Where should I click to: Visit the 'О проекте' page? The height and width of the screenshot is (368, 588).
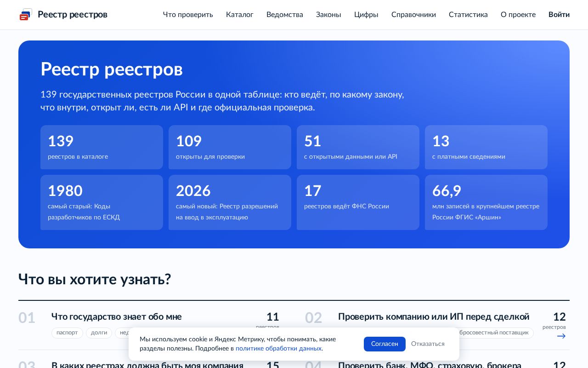(x=518, y=15)
